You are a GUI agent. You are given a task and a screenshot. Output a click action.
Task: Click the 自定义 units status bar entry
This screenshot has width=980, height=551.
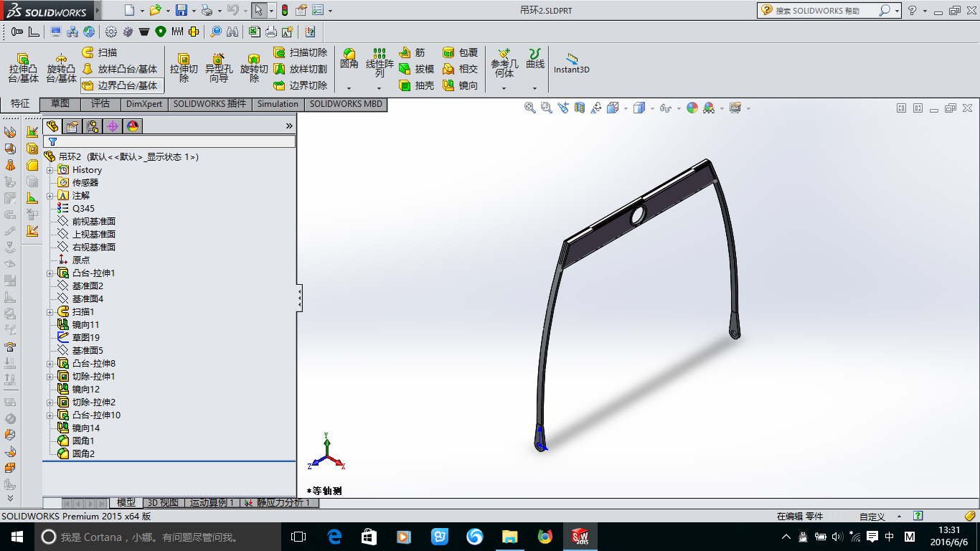872,516
